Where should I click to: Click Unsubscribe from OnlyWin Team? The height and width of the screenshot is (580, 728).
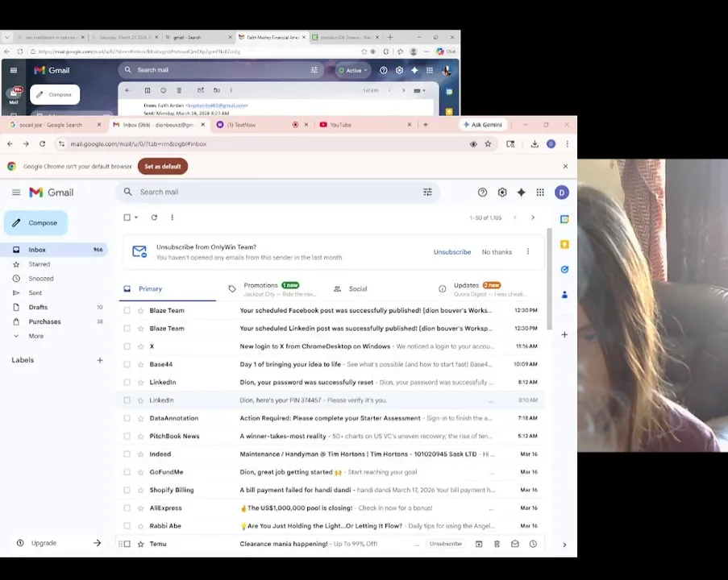[x=452, y=252]
